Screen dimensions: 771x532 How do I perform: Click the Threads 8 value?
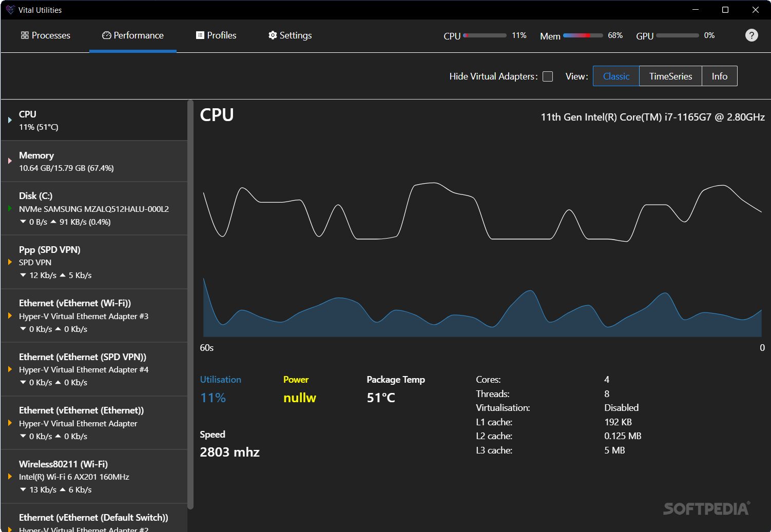607,394
